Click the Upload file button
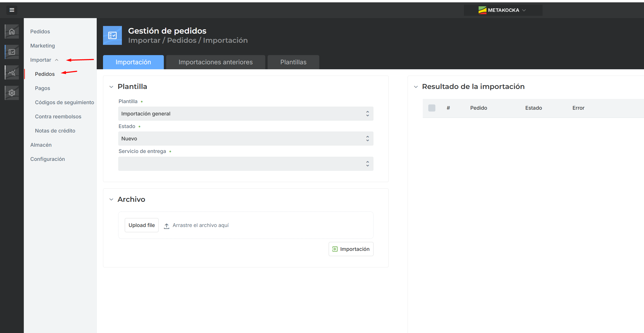 (x=142, y=225)
